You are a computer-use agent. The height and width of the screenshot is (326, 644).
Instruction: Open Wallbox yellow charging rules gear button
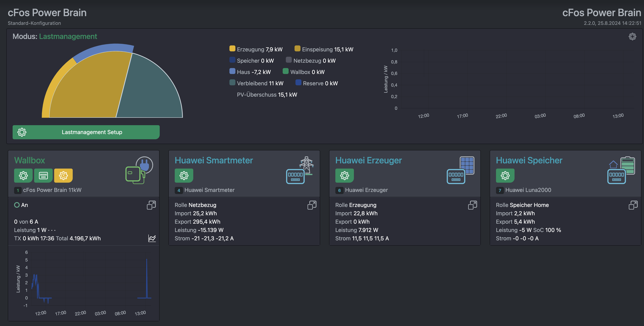click(63, 175)
